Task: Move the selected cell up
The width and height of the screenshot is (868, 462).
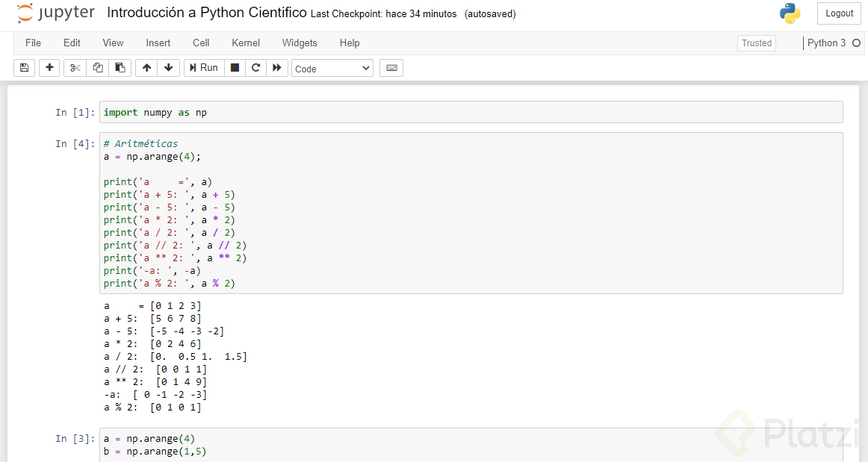Action: (146, 67)
